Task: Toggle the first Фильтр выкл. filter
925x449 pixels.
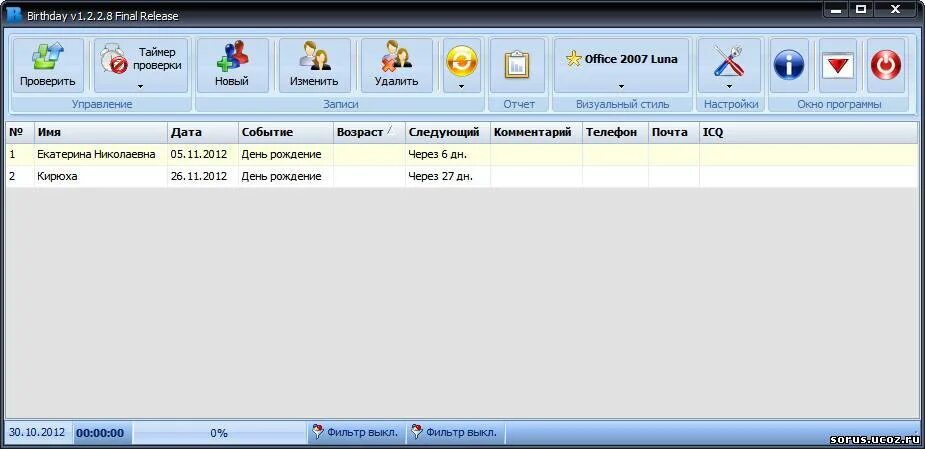Action: coord(355,432)
